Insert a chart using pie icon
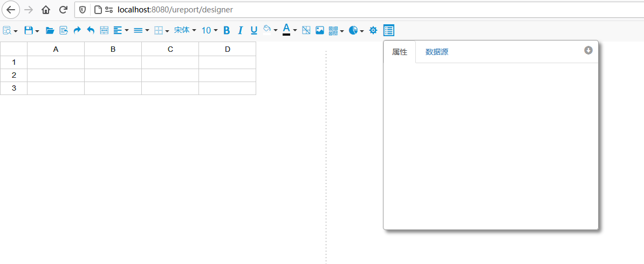Viewport: 644px width, 264px height. [x=354, y=31]
